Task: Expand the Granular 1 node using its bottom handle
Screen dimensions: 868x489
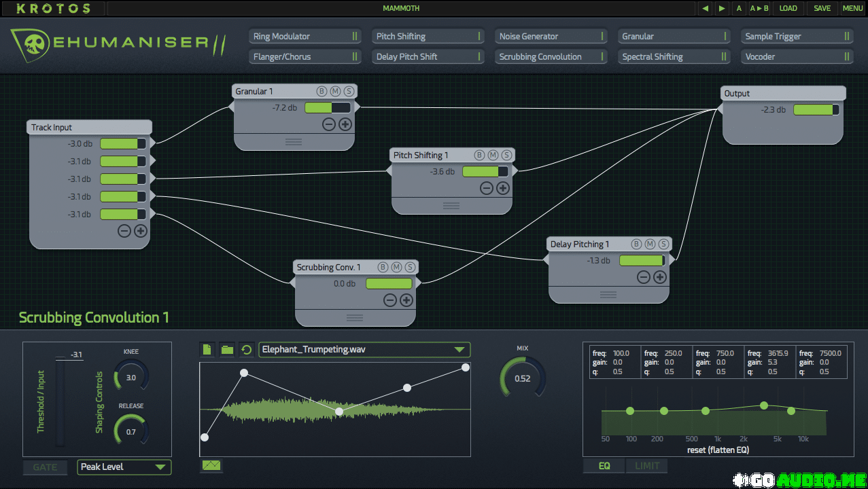Action: (294, 142)
